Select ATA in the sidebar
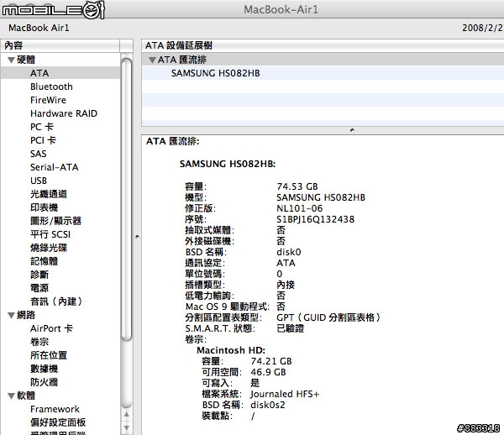The height and width of the screenshot is (435, 504). 39,73
